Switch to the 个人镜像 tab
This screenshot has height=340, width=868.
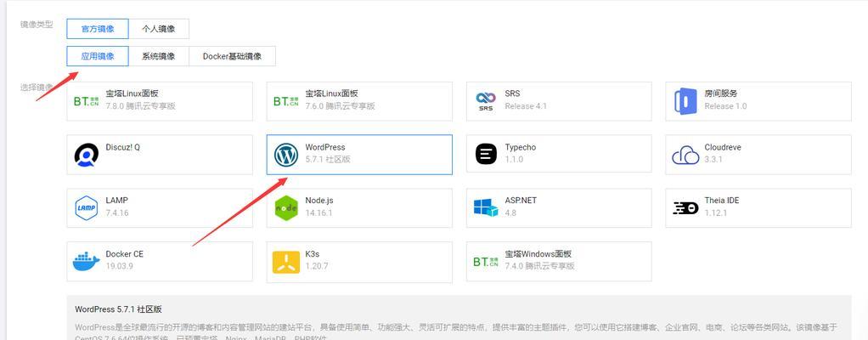point(159,29)
